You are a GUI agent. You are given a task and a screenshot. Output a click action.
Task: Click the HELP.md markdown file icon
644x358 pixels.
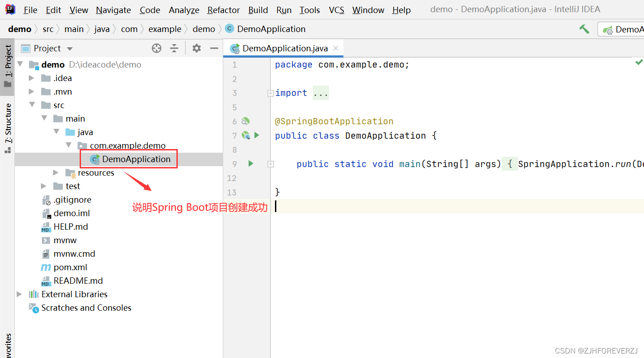46,227
